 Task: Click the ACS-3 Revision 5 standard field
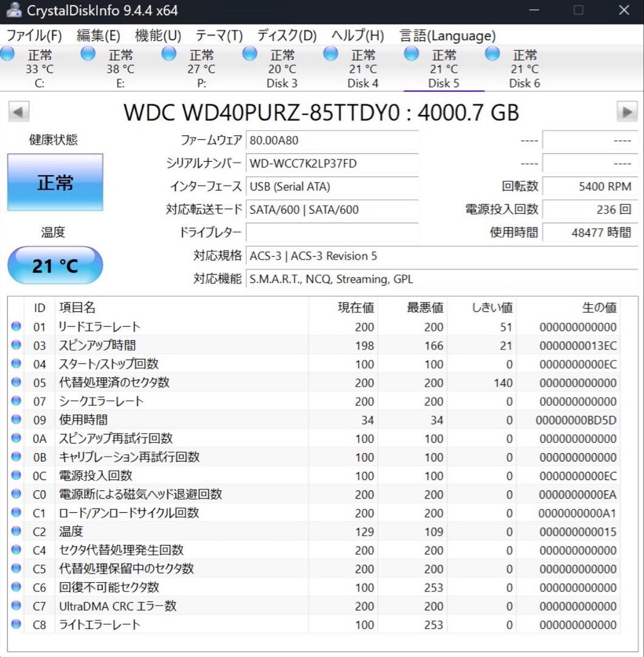[441, 255]
